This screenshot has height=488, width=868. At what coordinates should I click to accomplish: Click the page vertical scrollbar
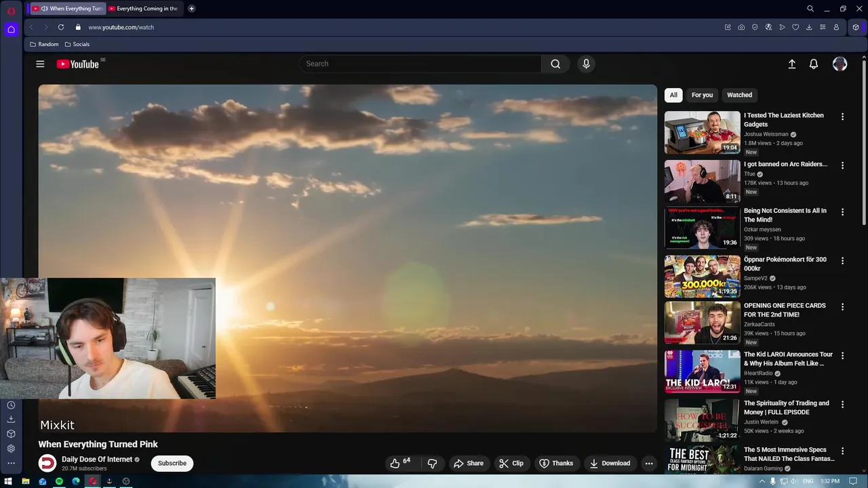click(864, 142)
